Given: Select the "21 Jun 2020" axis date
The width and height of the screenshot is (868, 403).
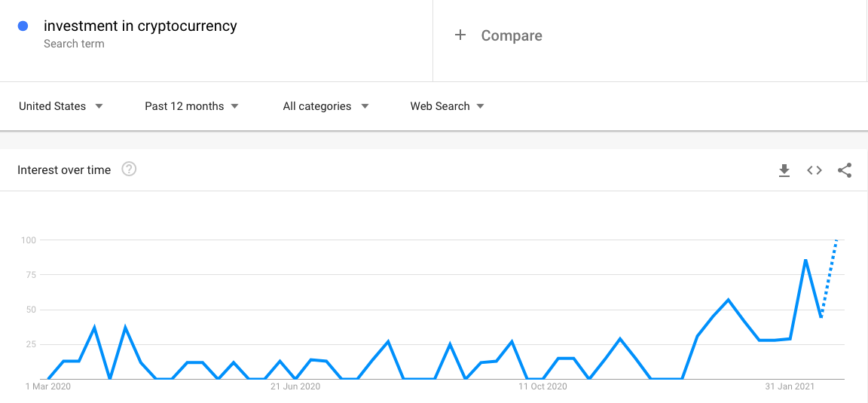Looking at the screenshot, I should click(x=295, y=386).
